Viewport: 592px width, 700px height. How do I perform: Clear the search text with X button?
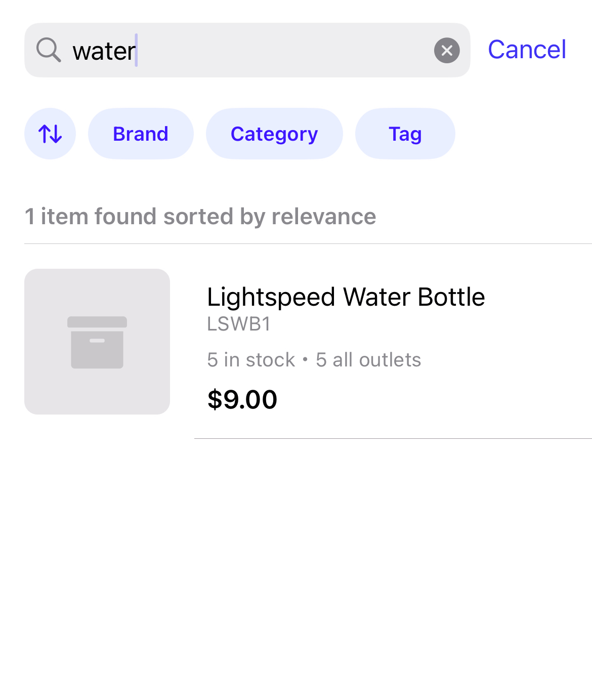pyautogui.click(x=447, y=51)
